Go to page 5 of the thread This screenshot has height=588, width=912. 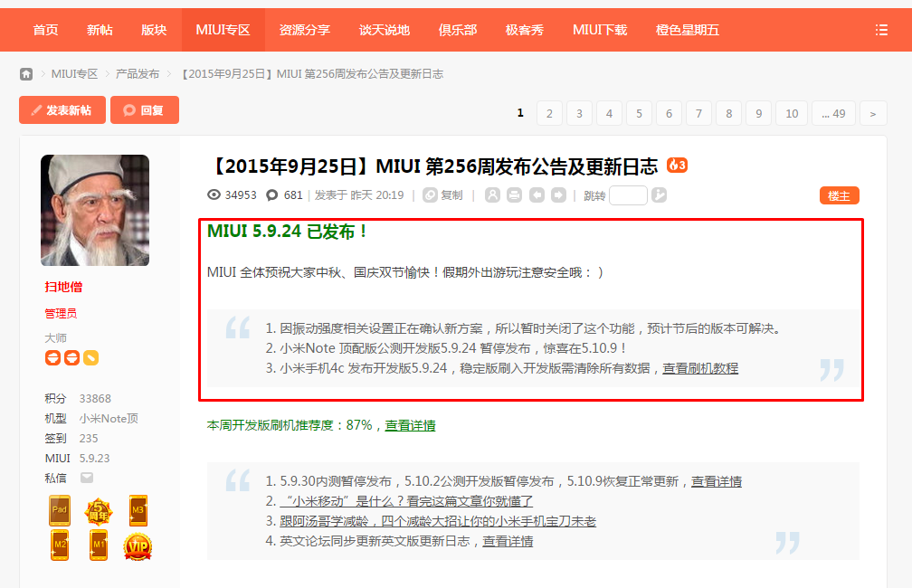coord(639,113)
